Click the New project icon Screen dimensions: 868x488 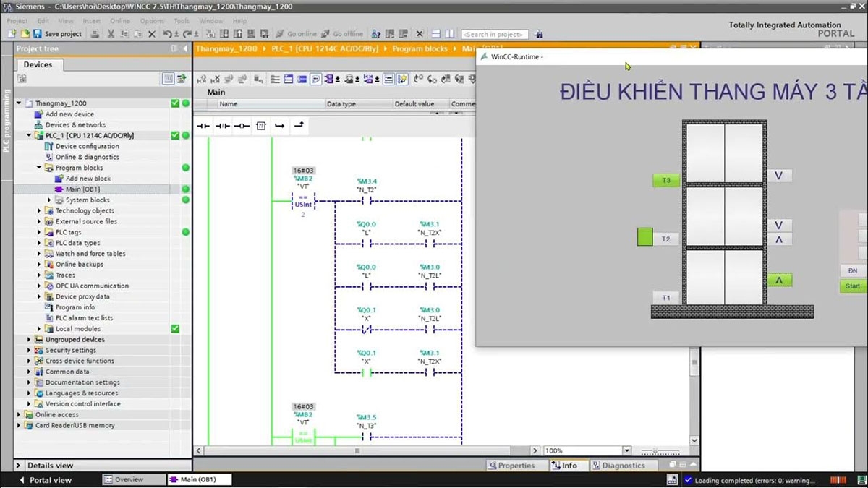tap(12, 34)
